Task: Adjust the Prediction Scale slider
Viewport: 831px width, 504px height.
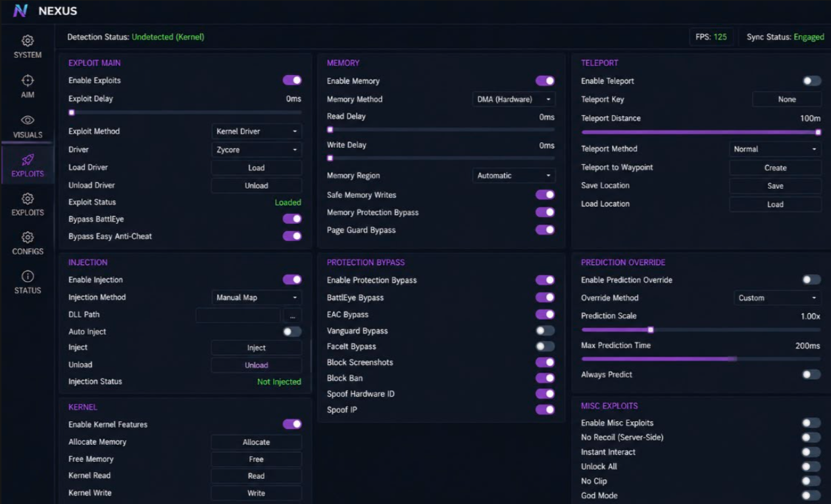Action: click(x=701, y=330)
